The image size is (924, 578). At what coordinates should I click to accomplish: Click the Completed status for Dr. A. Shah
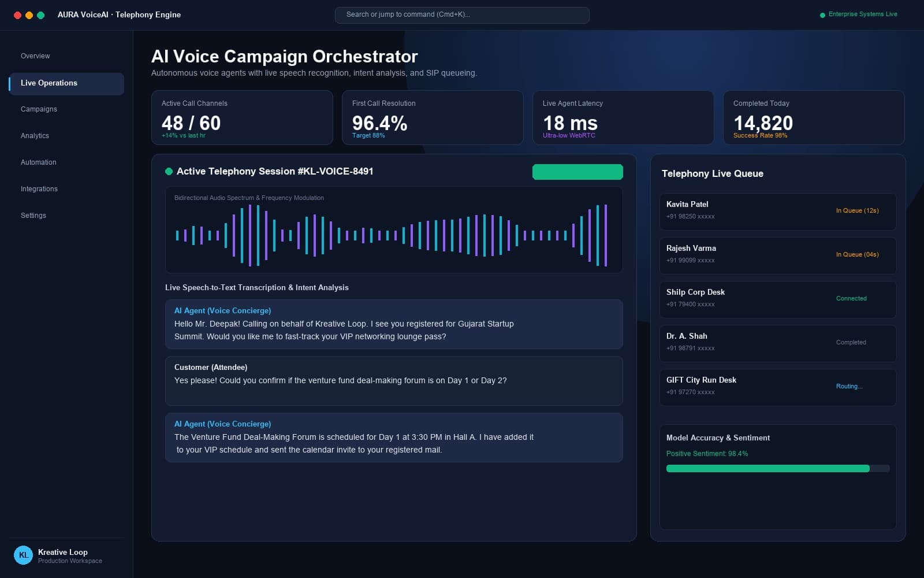[851, 343]
